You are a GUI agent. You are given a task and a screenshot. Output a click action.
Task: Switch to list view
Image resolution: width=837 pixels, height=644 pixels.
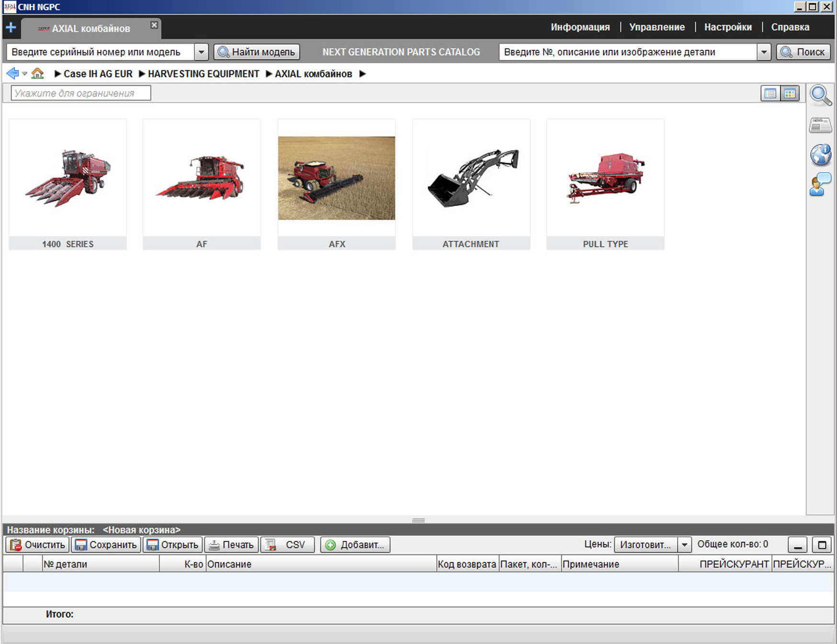pos(770,93)
